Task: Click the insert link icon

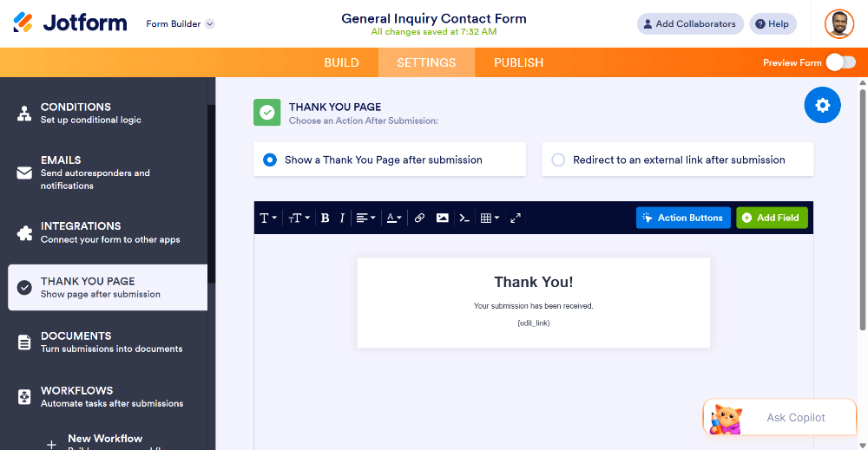Action: click(x=419, y=218)
